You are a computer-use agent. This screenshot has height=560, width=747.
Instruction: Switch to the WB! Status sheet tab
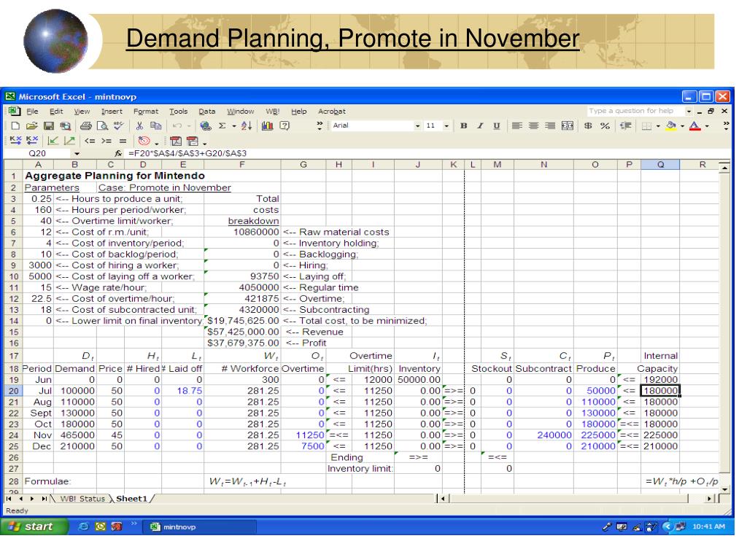(x=82, y=499)
